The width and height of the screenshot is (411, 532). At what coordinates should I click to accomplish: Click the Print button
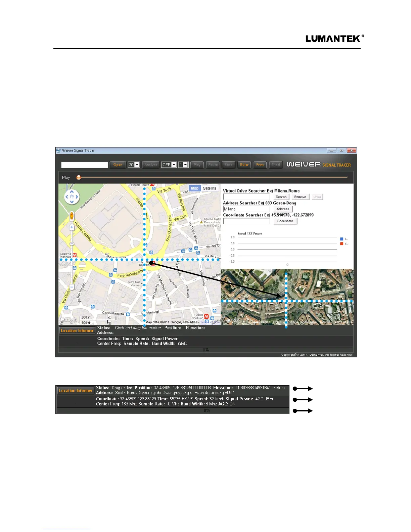point(260,165)
